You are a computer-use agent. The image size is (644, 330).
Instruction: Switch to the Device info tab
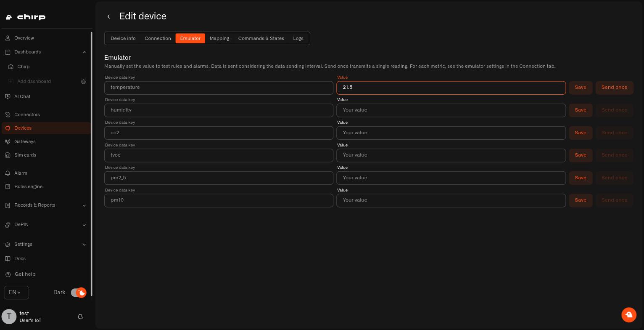pyautogui.click(x=123, y=38)
